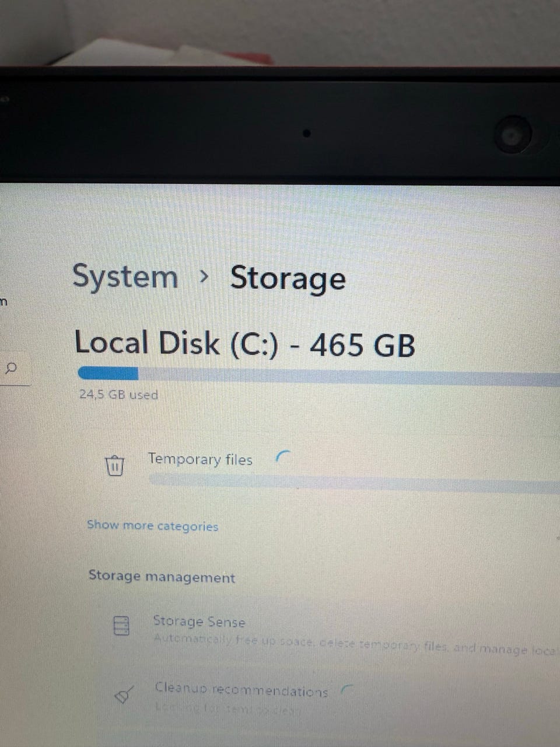Show more categories of storage usage
The image size is (560, 747).
[152, 525]
